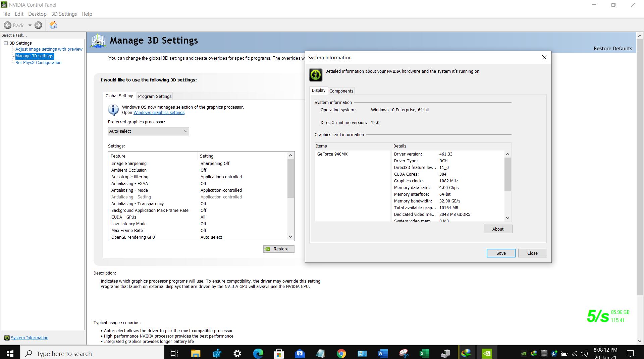Click scroll-down arrow of Settings list
Image resolution: width=644 pixels, height=359 pixels.
tap(290, 237)
